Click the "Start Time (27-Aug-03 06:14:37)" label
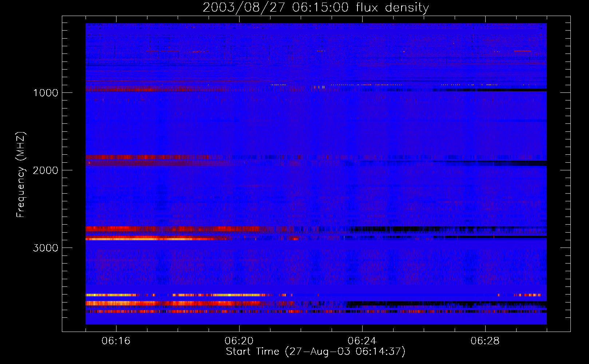 pyautogui.click(x=316, y=352)
